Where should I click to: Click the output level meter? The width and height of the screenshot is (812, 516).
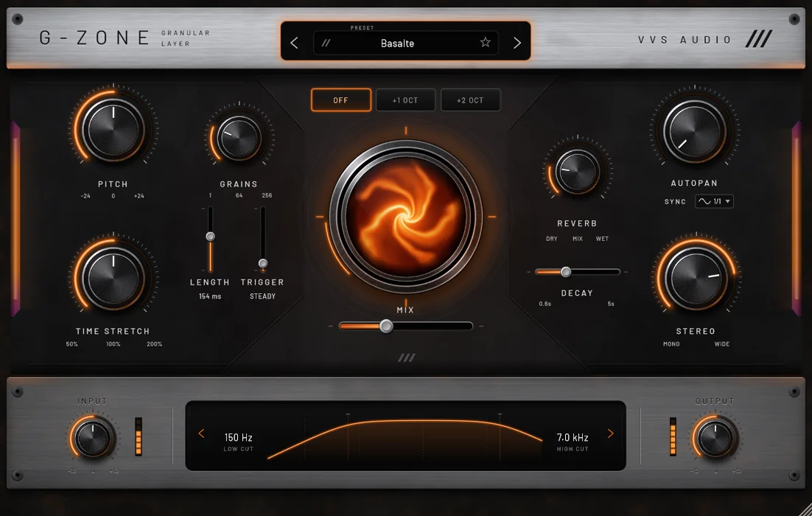[x=673, y=436]
